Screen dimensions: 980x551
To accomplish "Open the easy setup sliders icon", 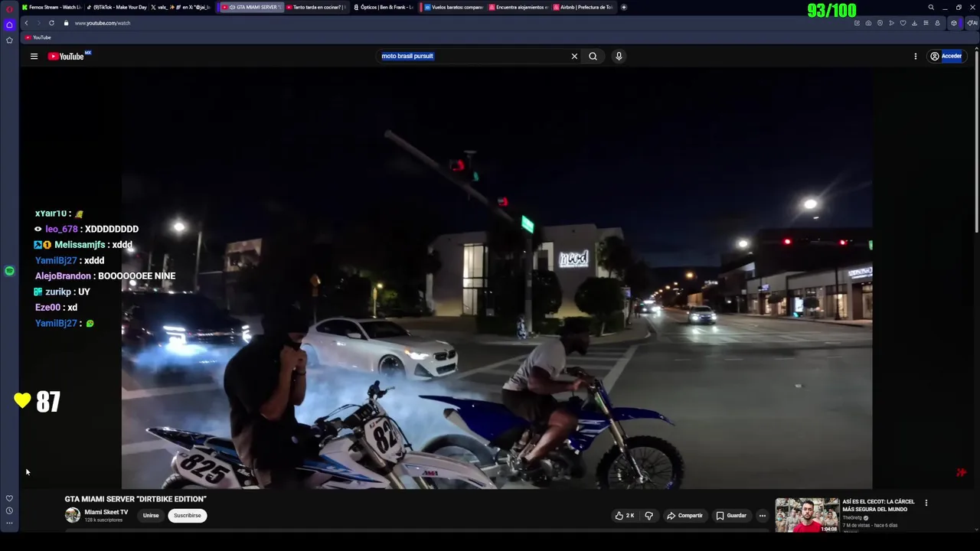I will [x=926, y=23].
